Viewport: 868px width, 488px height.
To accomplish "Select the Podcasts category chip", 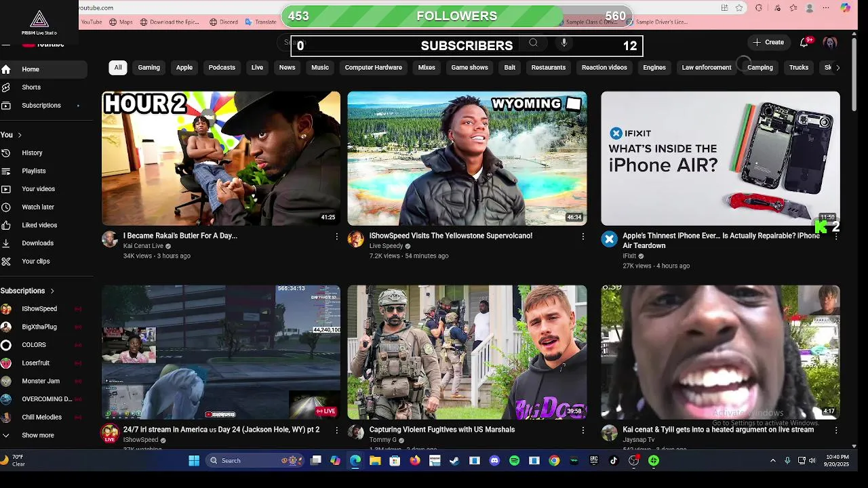I will [x=222, y=68].
